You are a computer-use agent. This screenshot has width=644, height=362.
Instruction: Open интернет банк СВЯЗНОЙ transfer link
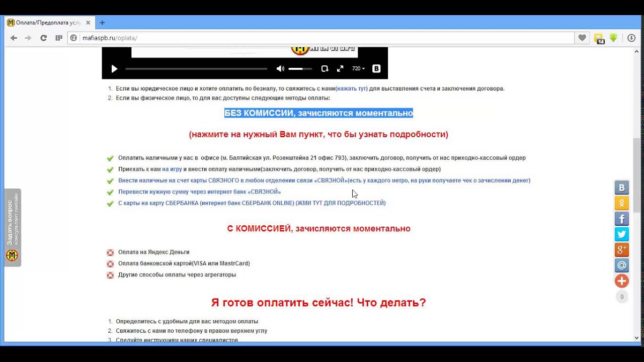[199, 192]
